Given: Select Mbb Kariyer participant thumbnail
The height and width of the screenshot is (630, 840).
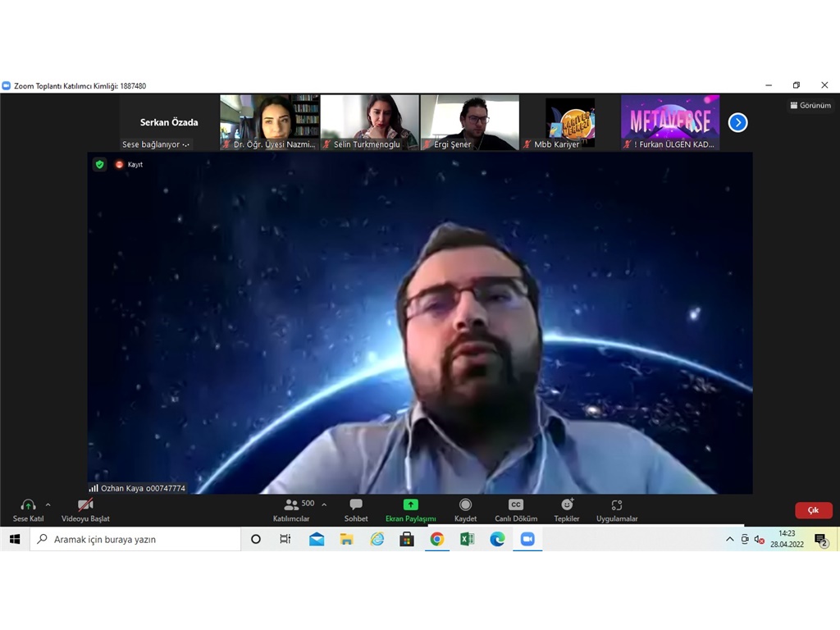Looking at the screenshot, I should [x=570, y=123].
